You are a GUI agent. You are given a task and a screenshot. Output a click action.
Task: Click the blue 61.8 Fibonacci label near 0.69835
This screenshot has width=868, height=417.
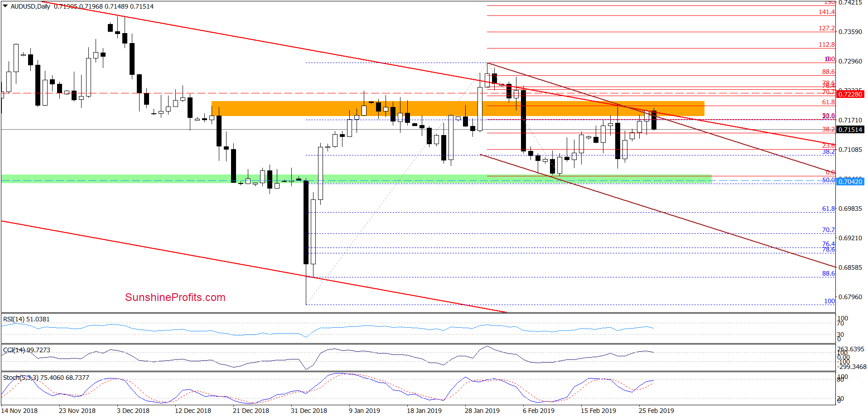829,208
